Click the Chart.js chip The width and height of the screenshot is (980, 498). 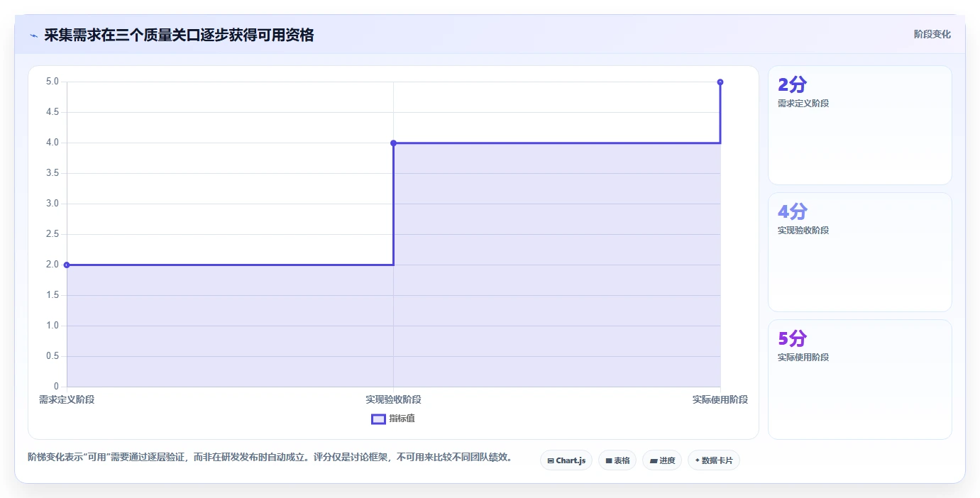566,460
